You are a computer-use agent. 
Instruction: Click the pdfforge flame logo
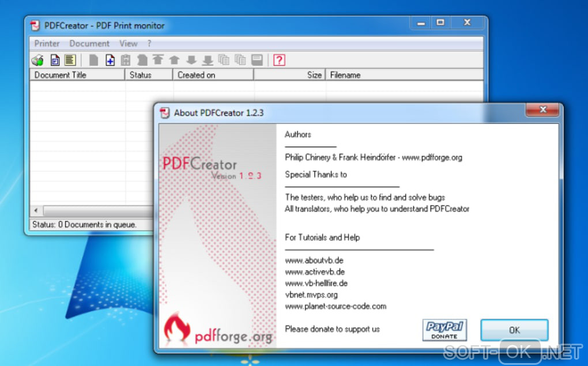pyautogui.click(x=177, y=327)
